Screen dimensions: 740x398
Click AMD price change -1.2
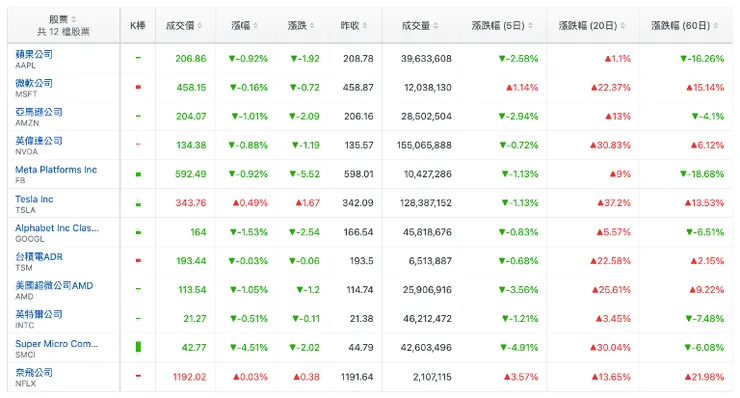[308, 289]
